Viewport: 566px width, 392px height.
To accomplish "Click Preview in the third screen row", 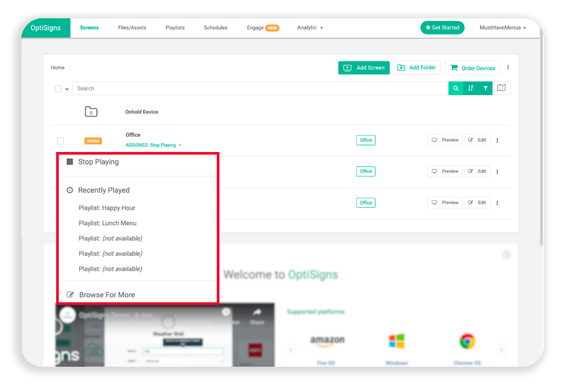I will (x=445, y=203).
